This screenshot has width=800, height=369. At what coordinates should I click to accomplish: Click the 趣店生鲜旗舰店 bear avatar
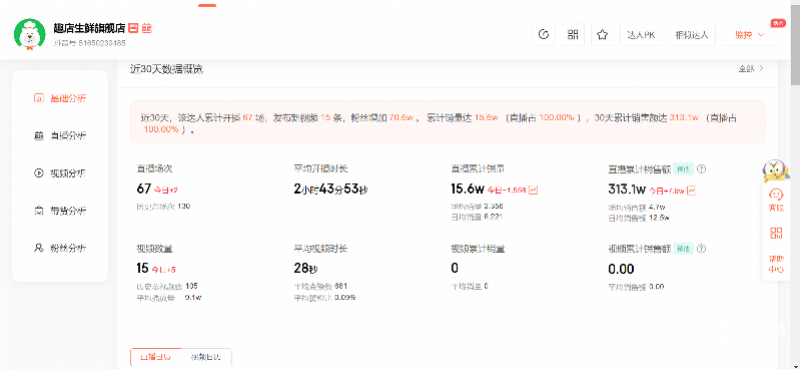[30, 35]
